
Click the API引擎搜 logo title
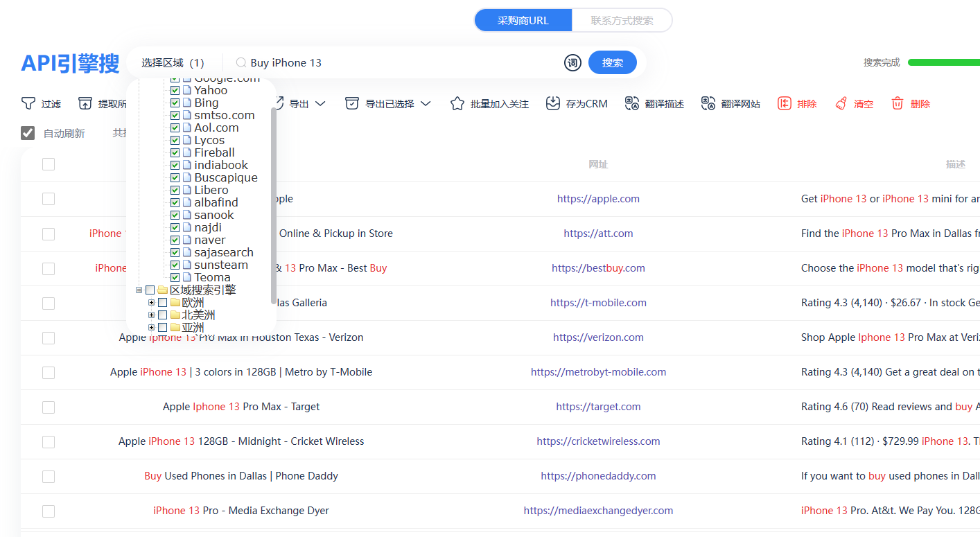(70, 63)
